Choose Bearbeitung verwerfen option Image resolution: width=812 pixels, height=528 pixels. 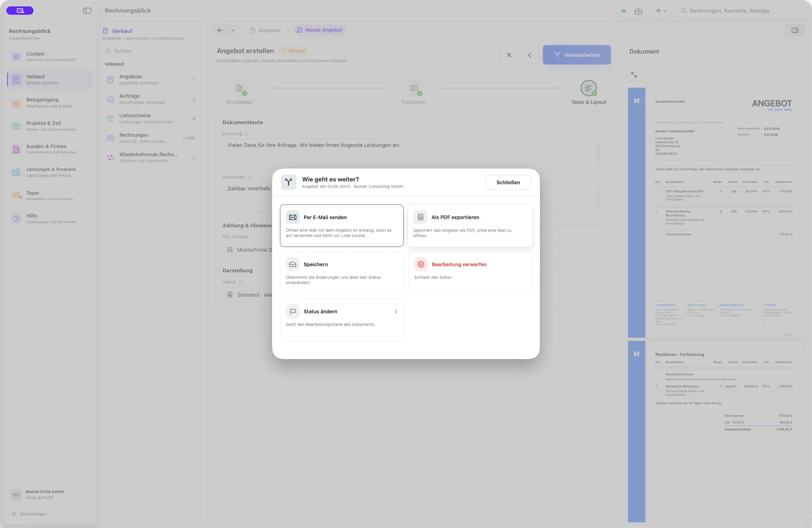(x=470, y=273)
